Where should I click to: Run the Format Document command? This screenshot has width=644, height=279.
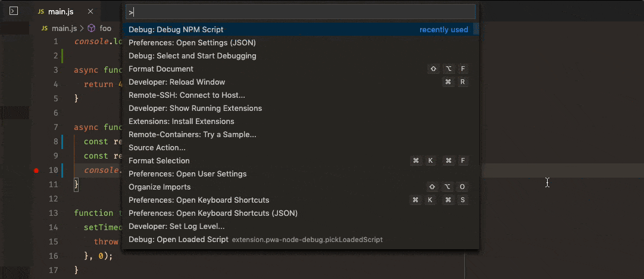[161, 69]
